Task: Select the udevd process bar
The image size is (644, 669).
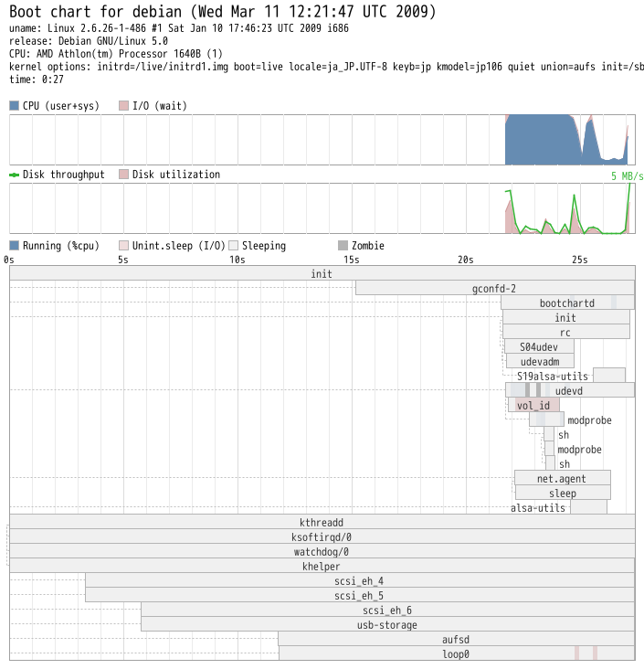Action: click(570, 390)
